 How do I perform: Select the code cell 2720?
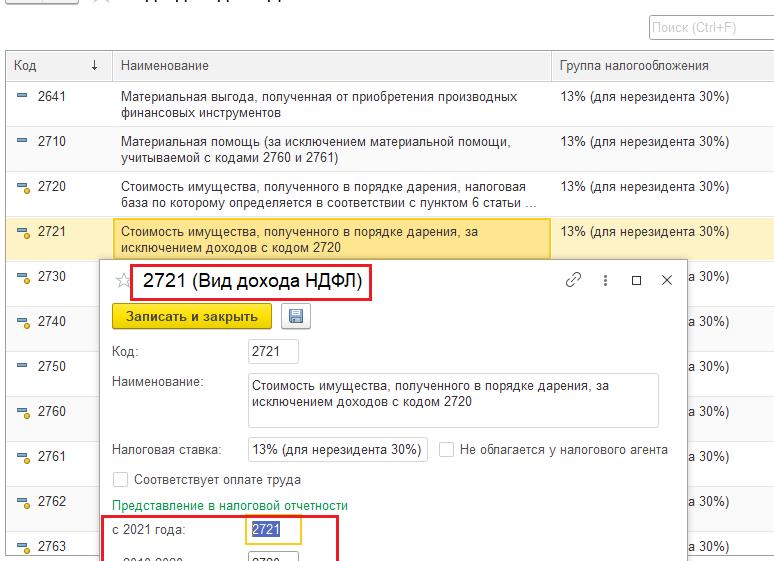[52, 186]
